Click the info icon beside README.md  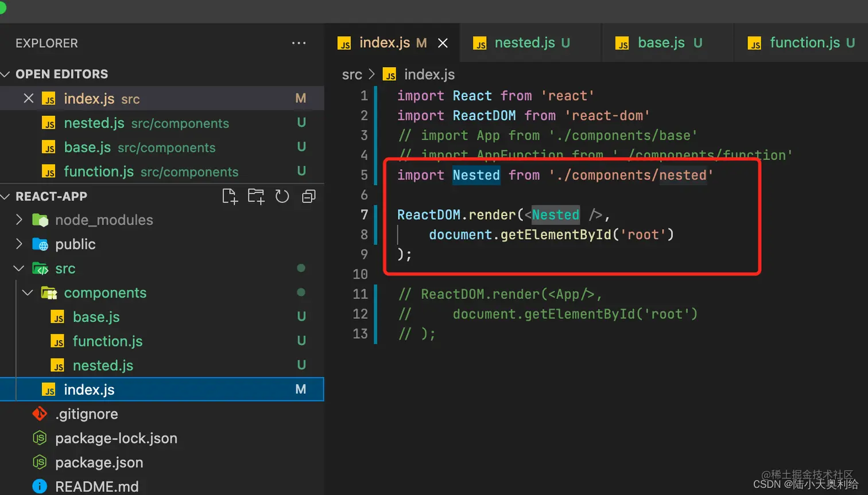(40, 486)
